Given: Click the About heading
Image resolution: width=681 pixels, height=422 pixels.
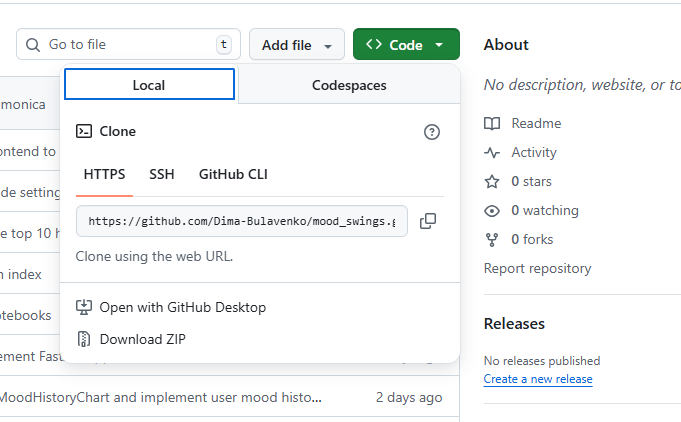Looking at the screenshot, I should 506,45.
